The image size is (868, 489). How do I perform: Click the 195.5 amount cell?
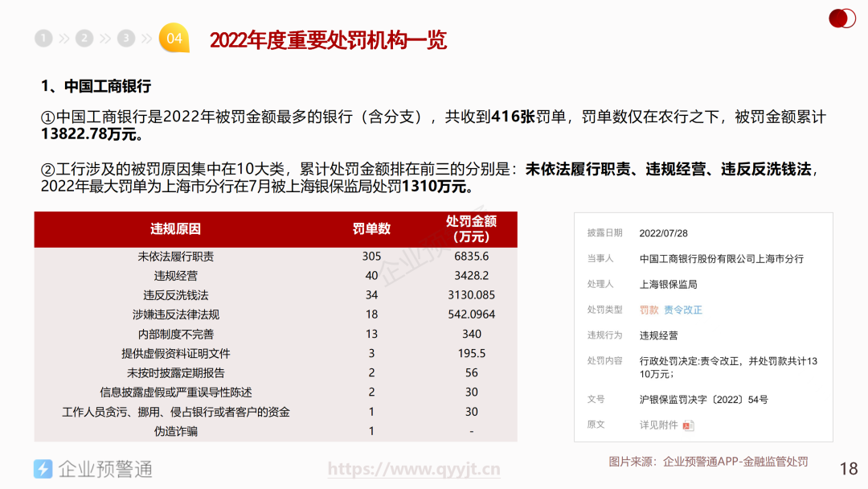click(471, 353)
